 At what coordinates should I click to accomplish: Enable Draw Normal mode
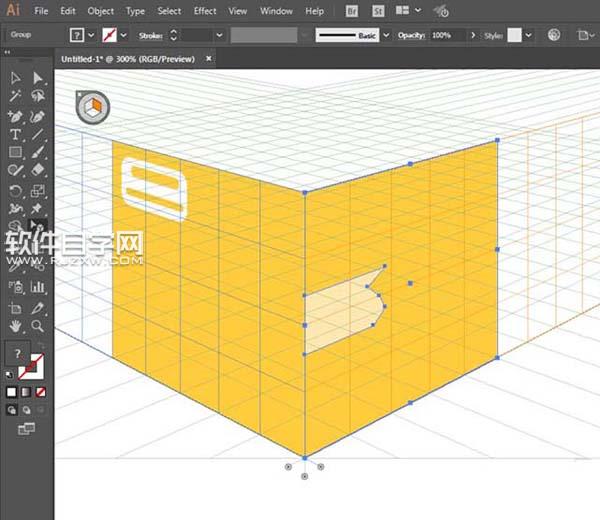pyautogui.click(x=11, y=410)
